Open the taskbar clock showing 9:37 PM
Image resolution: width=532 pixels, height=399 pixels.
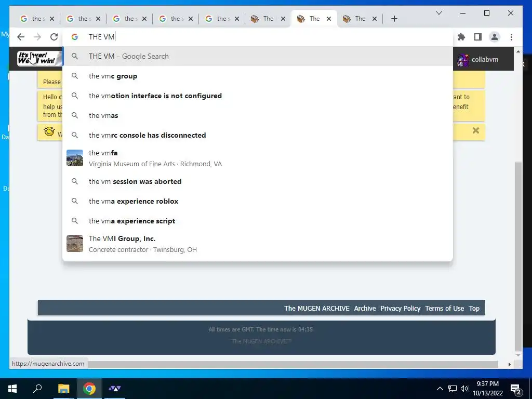click(487, 389)
